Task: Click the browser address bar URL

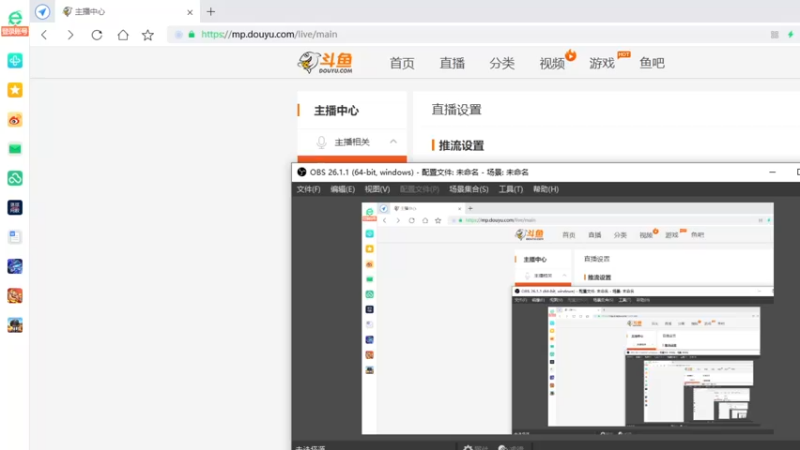Action: 269,35
